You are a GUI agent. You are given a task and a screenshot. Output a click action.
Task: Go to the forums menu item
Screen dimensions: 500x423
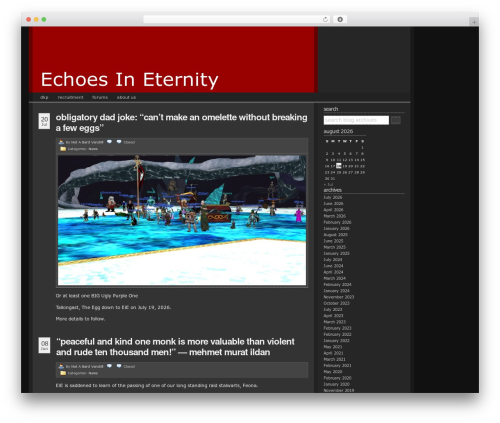100,97
